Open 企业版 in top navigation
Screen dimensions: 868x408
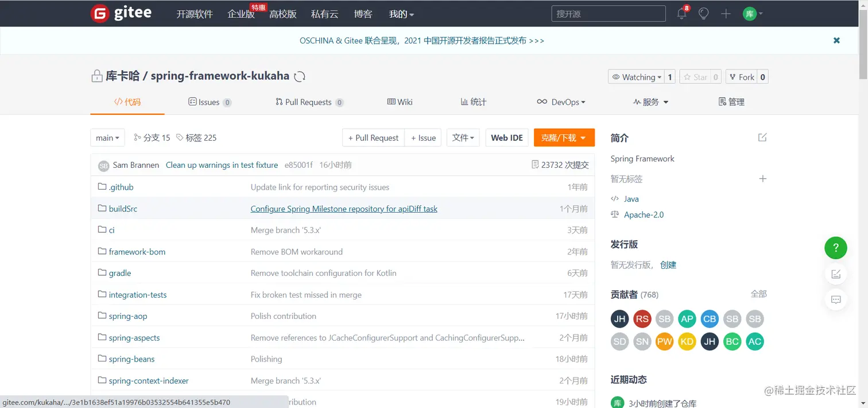241,14
